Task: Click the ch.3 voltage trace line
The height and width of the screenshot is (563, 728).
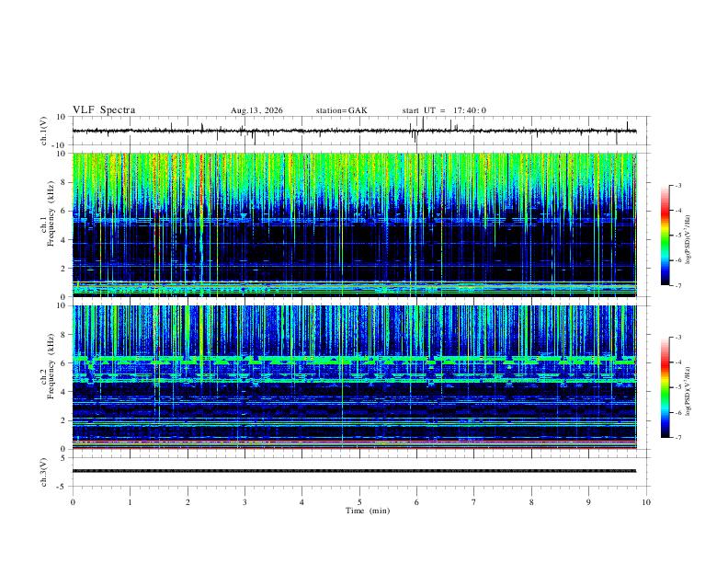Action: [354, 471]
